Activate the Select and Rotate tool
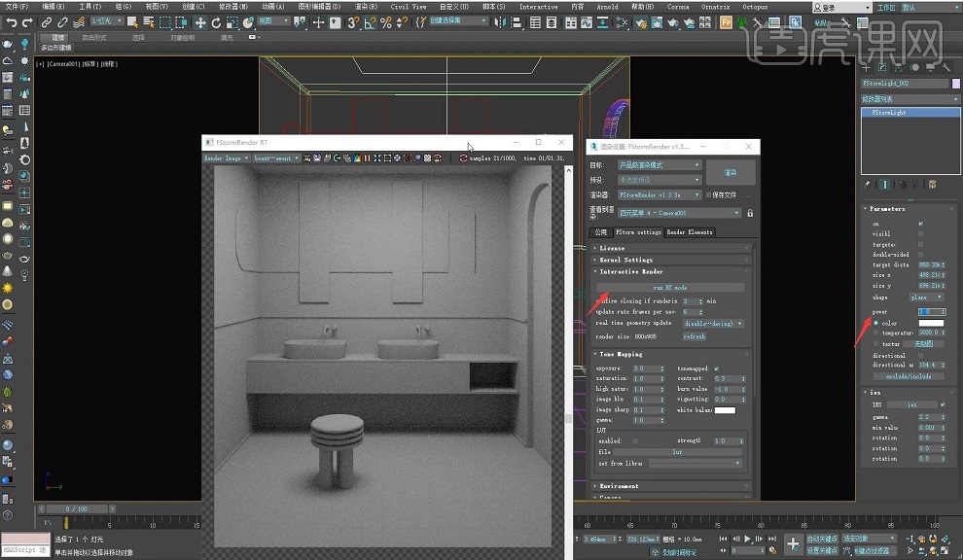This screenshot has width=963, height=560. [216, 23]
